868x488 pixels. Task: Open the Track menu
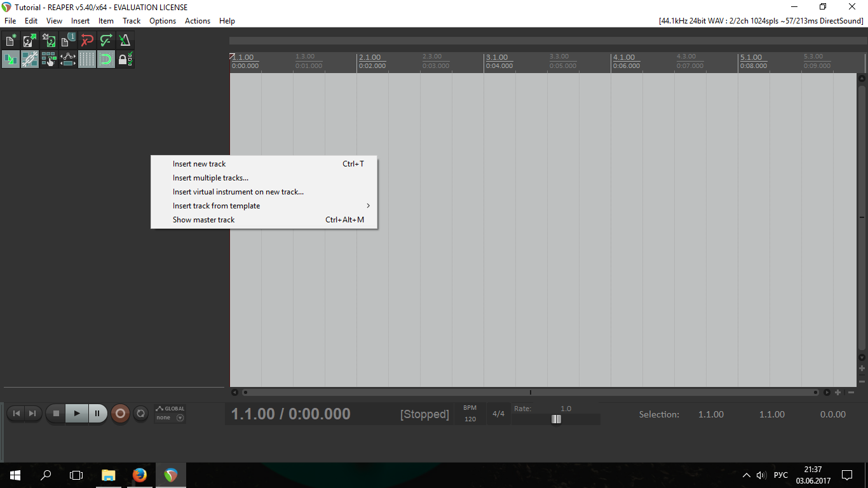(x=132, y=21)
